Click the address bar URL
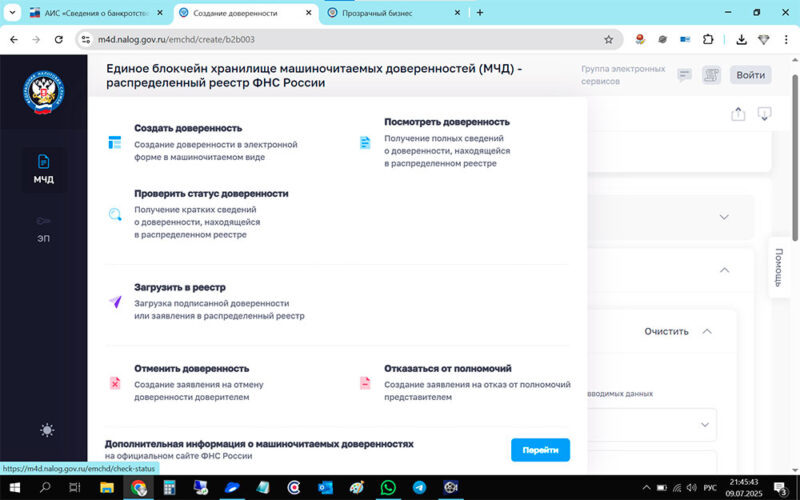Viewport: 800px width, 500px height. coord(176,39)
